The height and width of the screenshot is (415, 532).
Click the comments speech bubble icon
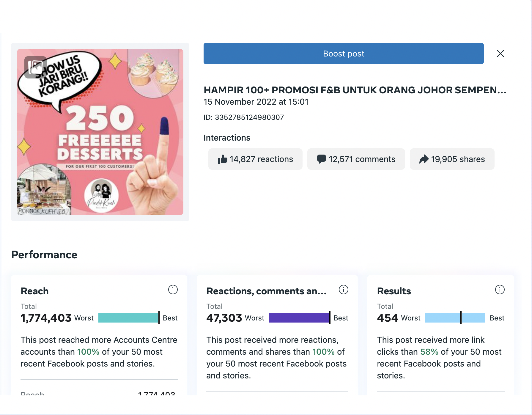click(321, 159)
